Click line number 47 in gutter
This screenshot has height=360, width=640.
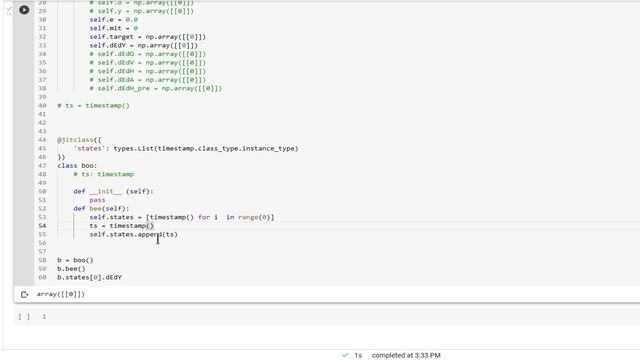click(x=42, y=165)
